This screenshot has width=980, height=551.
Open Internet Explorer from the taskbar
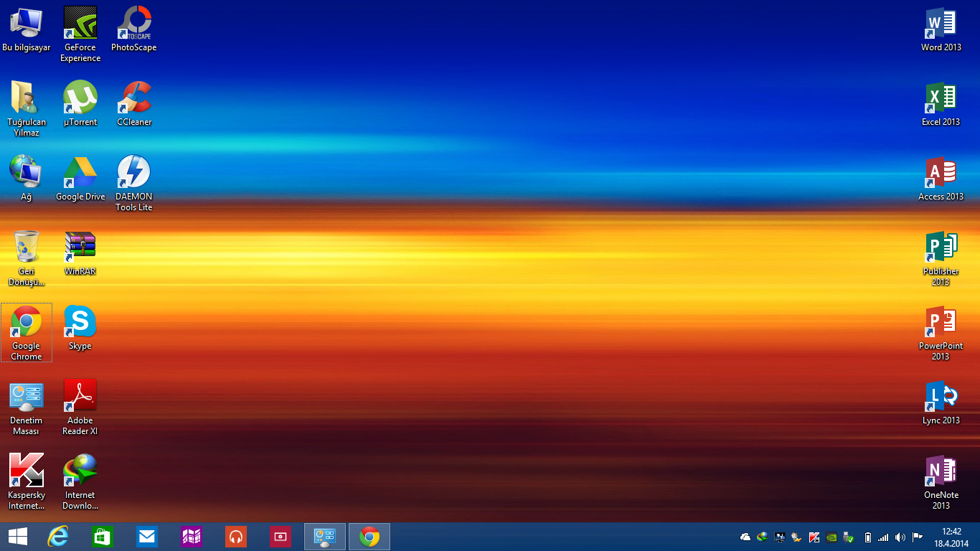click(x=57, y=537)
